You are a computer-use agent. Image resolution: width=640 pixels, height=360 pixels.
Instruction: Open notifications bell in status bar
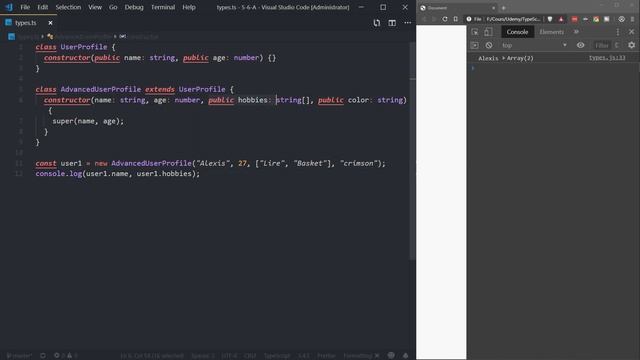coord(405,356)
